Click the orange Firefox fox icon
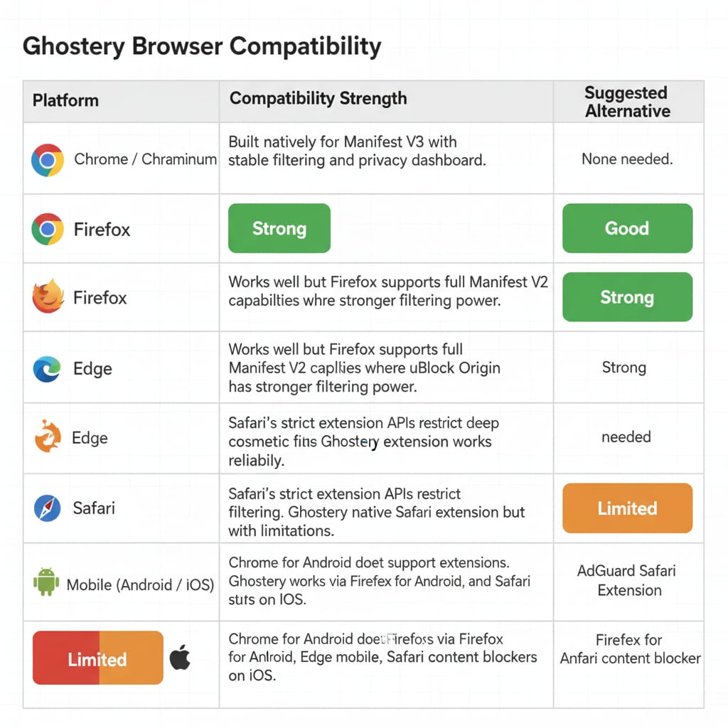This screenshot has height=728, width=728. [48, 297]
